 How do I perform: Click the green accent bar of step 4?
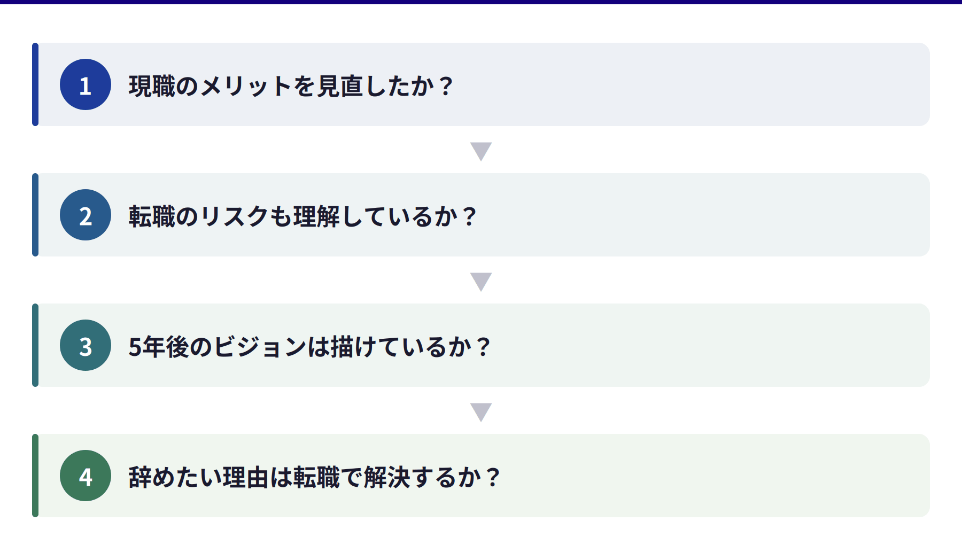[x=35, y=476]
